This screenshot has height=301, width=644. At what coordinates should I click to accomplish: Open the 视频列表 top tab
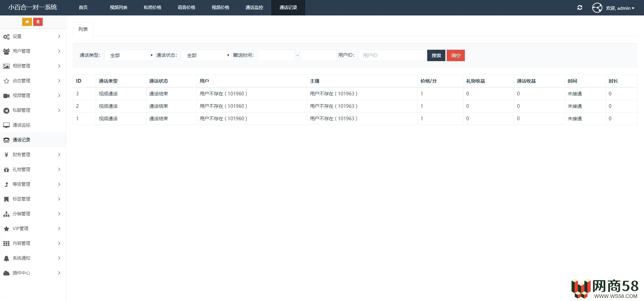click(x=119, y=8)
